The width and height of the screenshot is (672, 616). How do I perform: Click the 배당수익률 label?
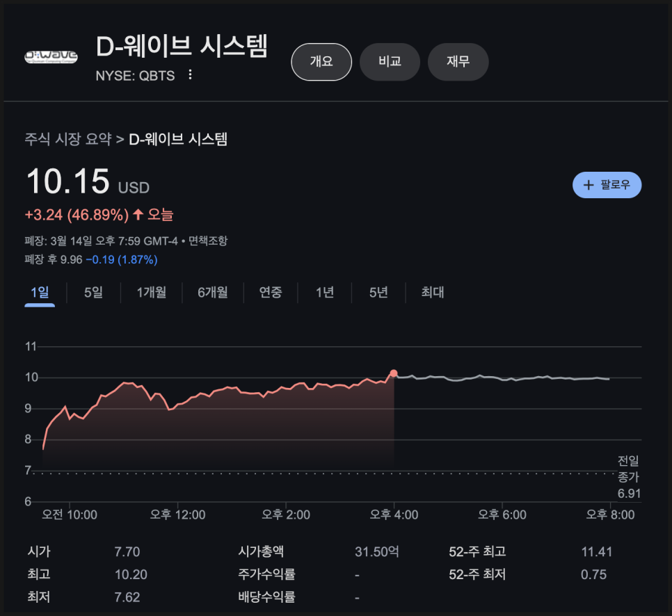(266, 597)
